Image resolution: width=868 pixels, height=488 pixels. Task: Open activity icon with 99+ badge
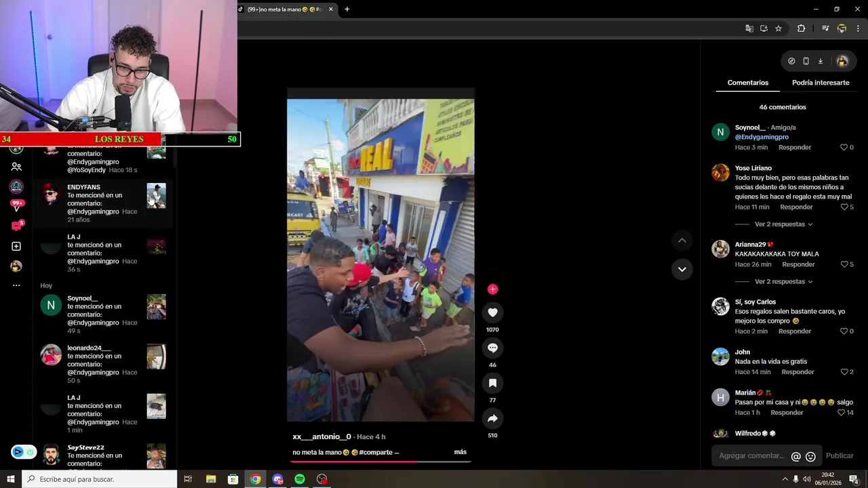[x=16, y=205]
